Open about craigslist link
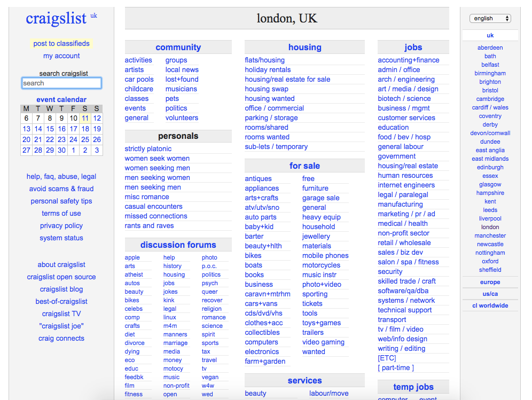532x400 pixels. [x=61, y=265]
